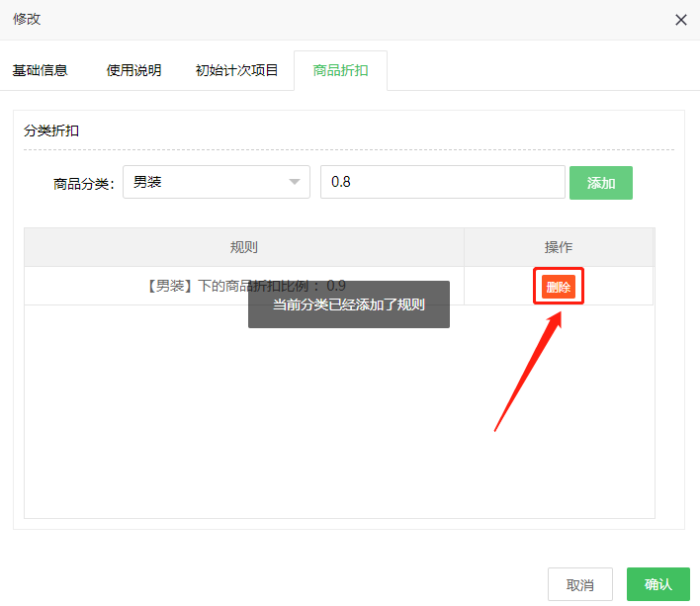The height and width of the screenshot is (606, 700).
Task: Click the 当前分类已经添加了规则 toast message
Action: (x=349, y=304)
